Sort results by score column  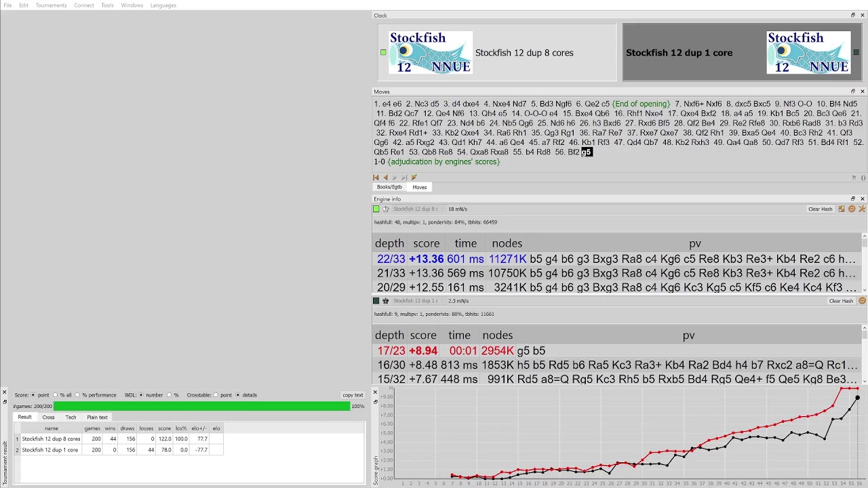click(165, 428)
